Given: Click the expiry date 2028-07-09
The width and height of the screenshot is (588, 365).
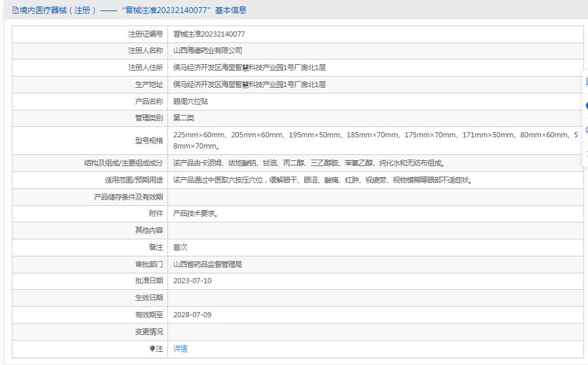Looking at the screenshot, I should (x=192, y=315).
